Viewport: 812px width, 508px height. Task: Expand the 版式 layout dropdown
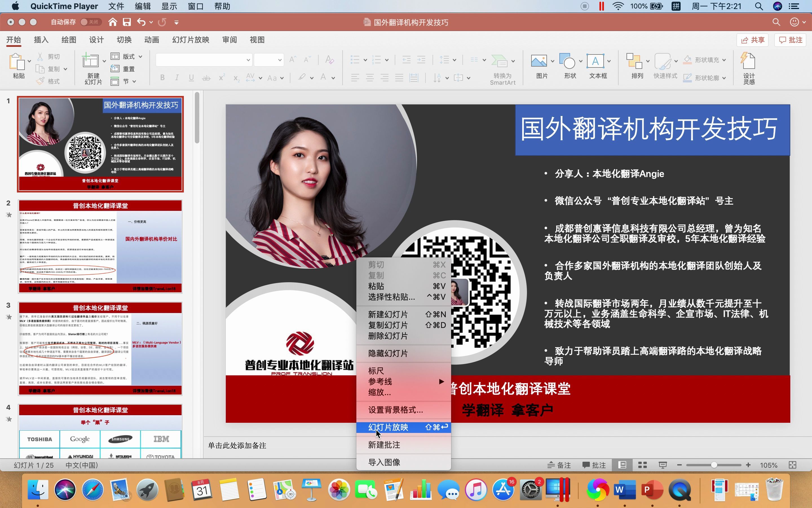(141, 56)
